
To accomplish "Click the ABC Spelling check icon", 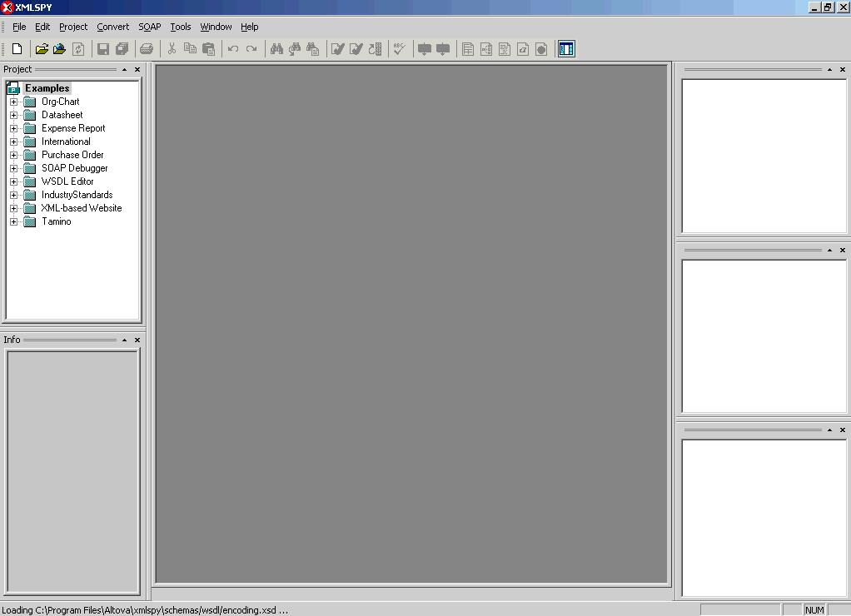I will (400, 49).
